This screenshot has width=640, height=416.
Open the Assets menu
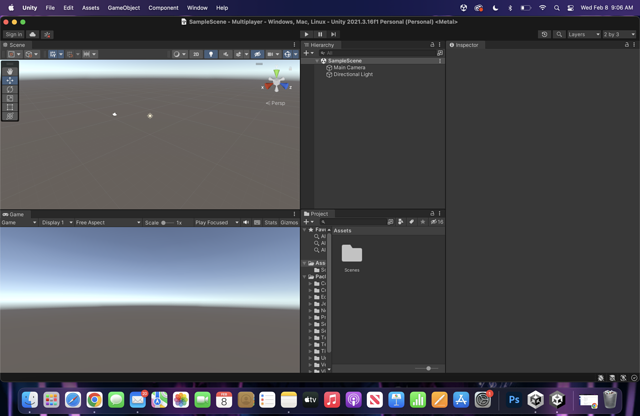tap(91, 8)
